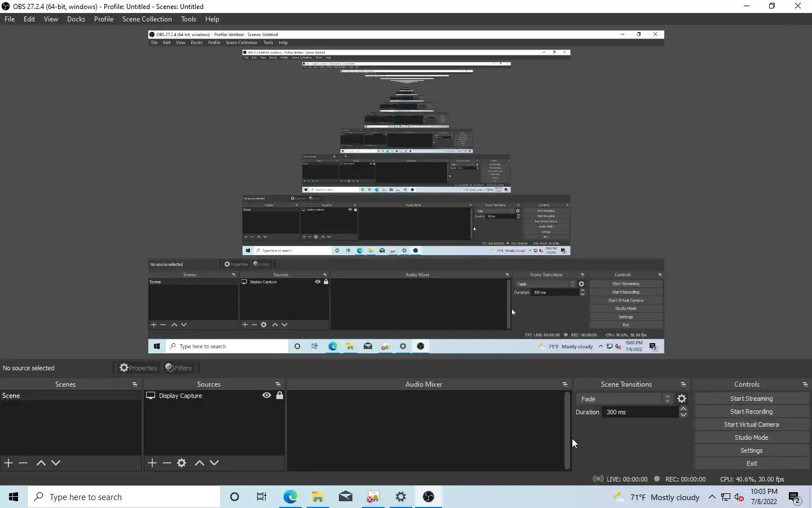The width and height of the screenshot is (812, 508).
Task: Open the Tools menu
Action: click(x=188, y=19)
